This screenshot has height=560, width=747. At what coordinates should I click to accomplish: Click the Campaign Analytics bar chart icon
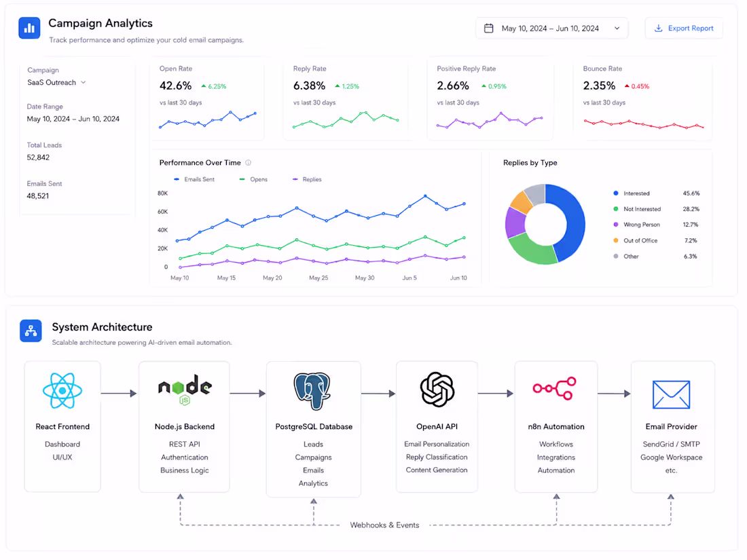click(x=29, y=28)
